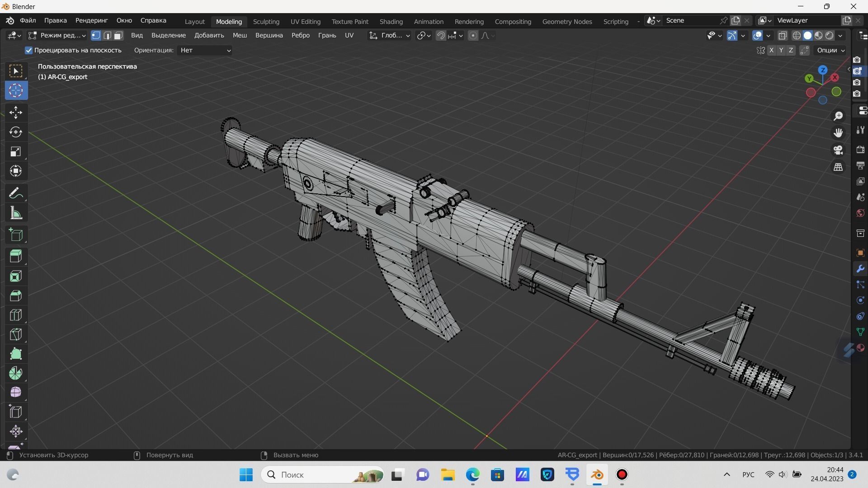This screenshot has height=488, width=868.
Task: Uncheck Проецировать на плоскость checkbox
Action: tap(29, 50)
